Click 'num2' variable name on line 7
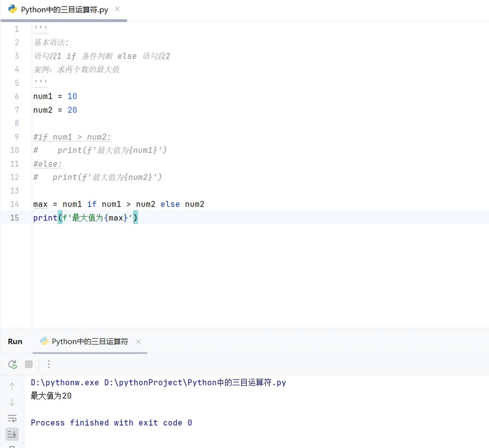The image size is (489, 448). [43, 110]
